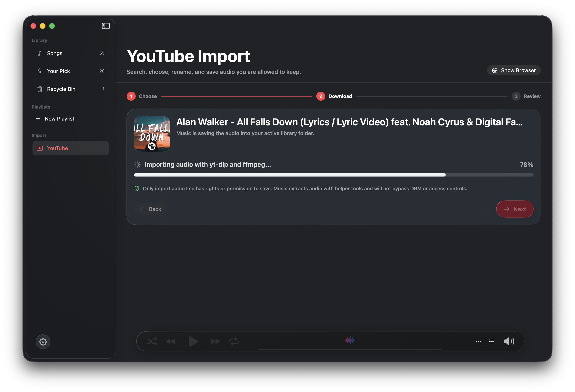The height and width of the screenshot is (392, 575).
Task: Click the 78% progress value
Action: [x=526, y=165]
